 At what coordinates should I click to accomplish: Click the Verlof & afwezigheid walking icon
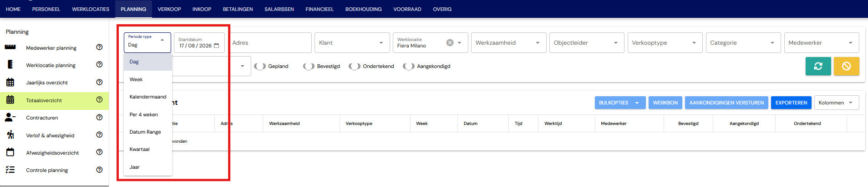(10, 135)
